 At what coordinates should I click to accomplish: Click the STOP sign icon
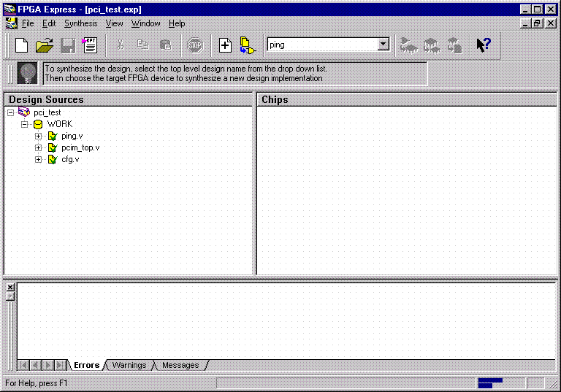click(x=195, y=45)
